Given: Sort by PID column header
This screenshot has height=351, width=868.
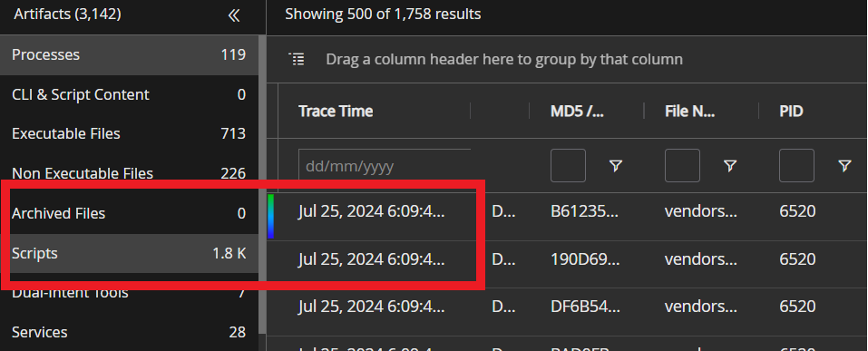Looking at the screenshot, I should [791, 112].
